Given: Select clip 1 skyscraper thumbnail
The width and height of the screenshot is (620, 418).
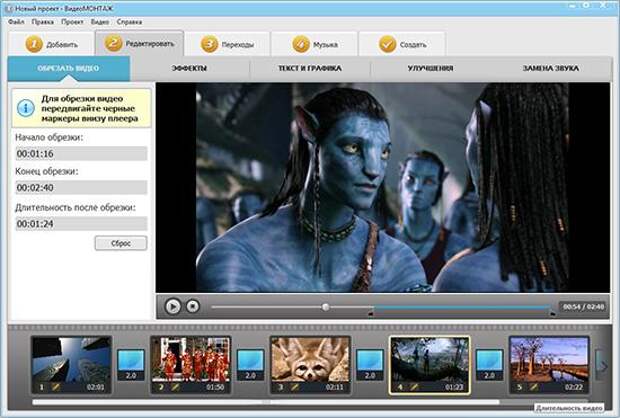Looking at the screenshot, I should (71, 365).
